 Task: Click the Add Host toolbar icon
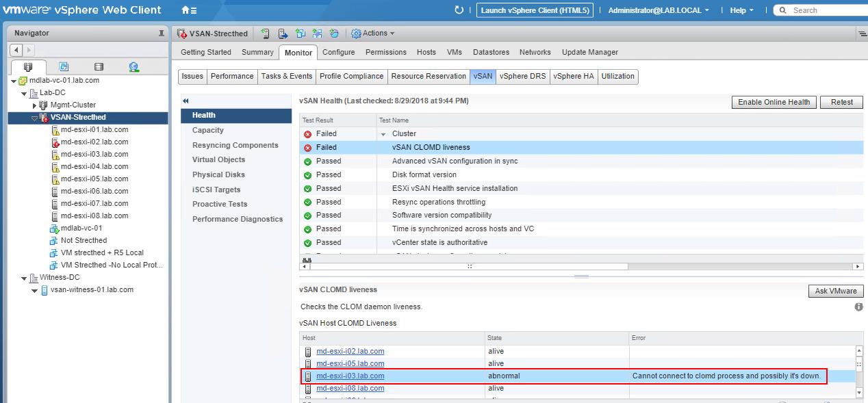(x=265, y=33)
